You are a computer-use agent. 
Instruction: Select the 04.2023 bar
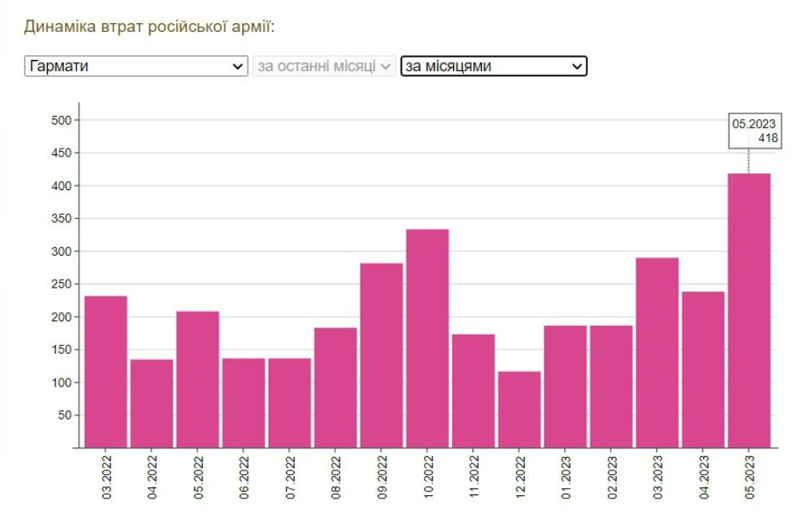tap(703, 369)
